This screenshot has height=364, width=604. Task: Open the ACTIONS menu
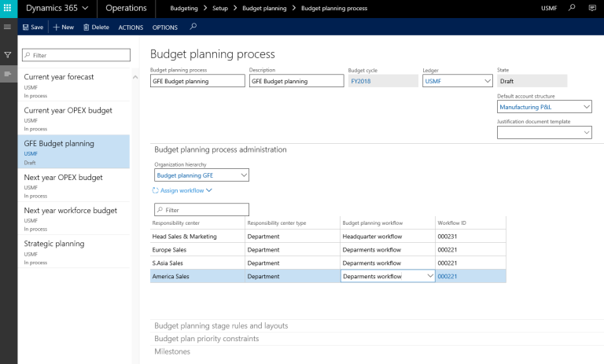(x=131, y=27)
